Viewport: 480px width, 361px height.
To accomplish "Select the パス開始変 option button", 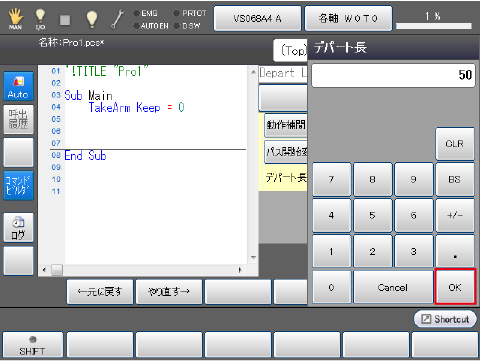I will pyautogui.click(x=286, y=152).
